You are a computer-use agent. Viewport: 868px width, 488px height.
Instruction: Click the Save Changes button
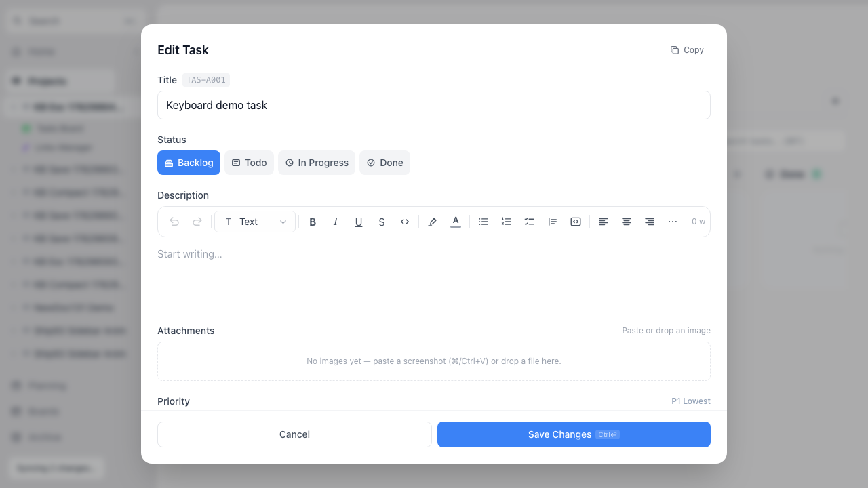tap(574, 434)
